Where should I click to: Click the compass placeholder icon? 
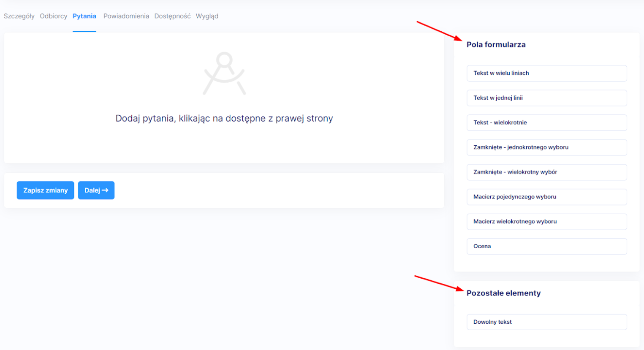(x=224, y=73)
